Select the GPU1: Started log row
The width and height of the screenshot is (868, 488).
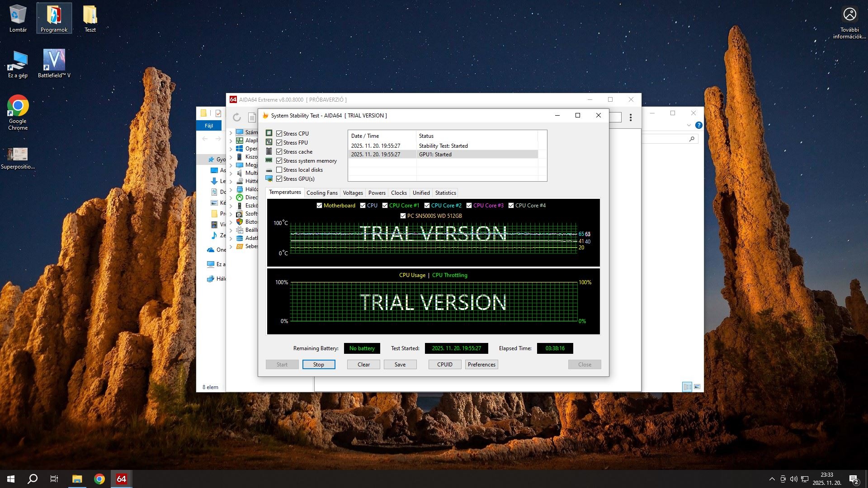(443, 155)
